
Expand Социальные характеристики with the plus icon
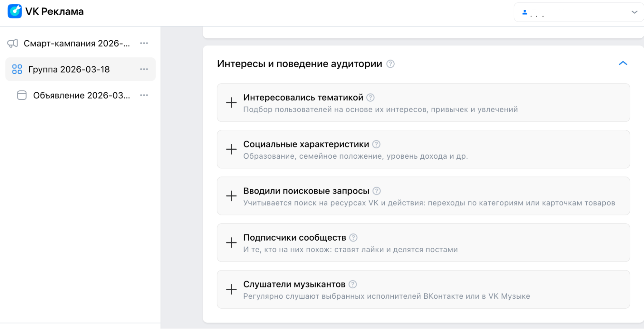coord(231,149)
